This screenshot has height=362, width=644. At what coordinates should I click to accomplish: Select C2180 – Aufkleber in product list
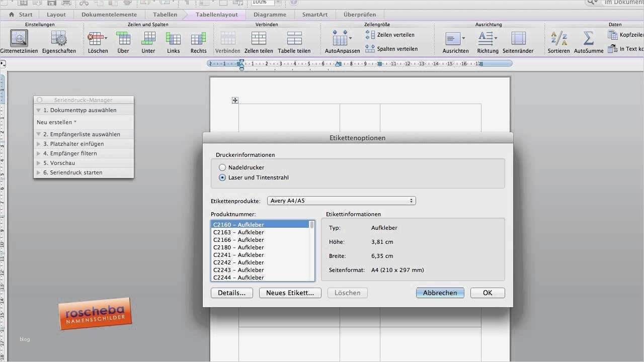260,247
